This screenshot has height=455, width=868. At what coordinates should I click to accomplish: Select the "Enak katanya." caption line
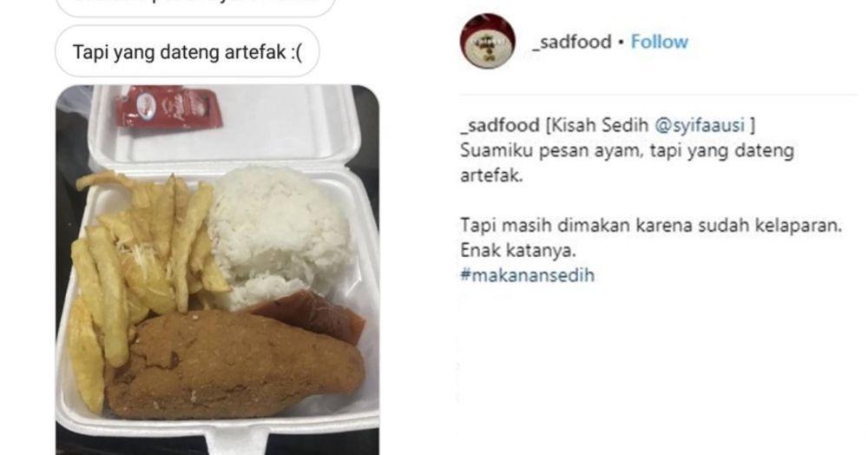tap(517, 250)
